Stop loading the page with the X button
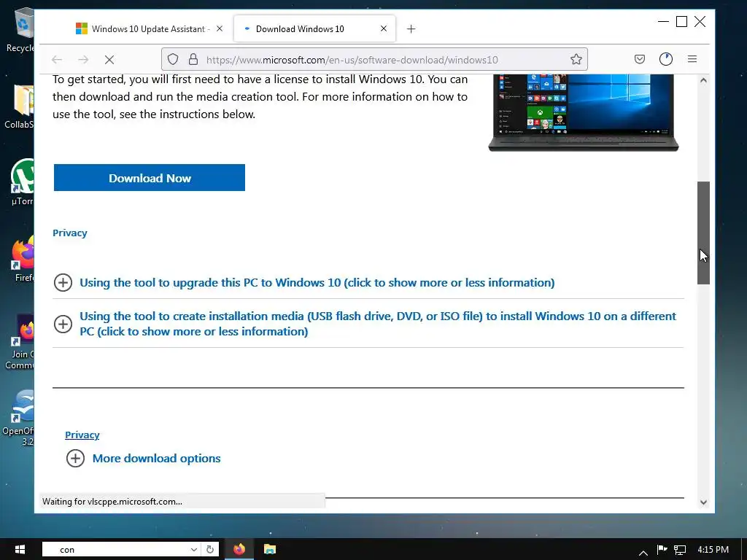 pos(109,60)
